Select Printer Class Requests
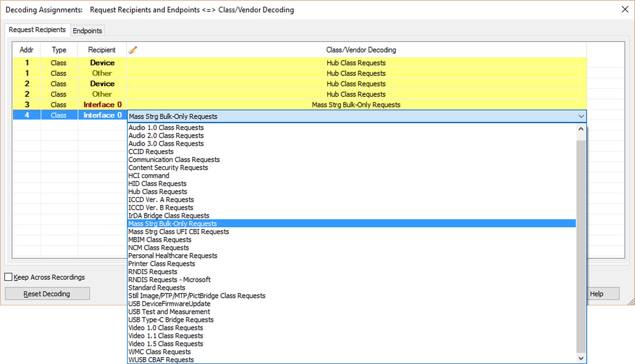The image size is (635, 364). point(352,264)
